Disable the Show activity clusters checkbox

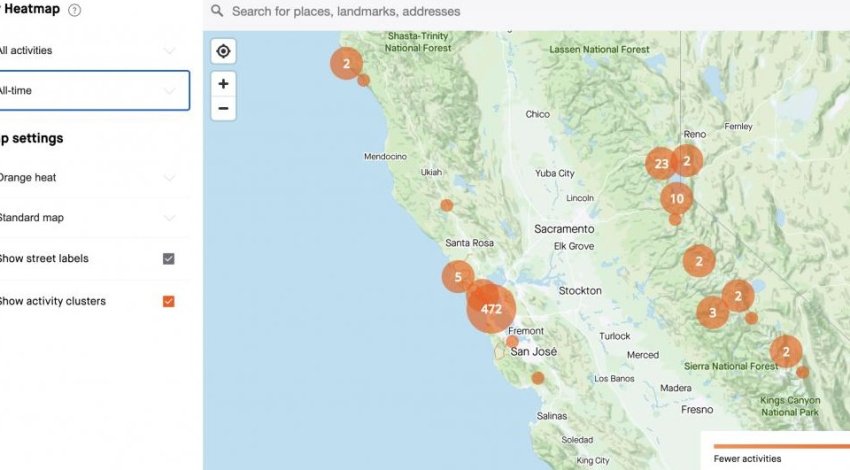pos(168,301)
